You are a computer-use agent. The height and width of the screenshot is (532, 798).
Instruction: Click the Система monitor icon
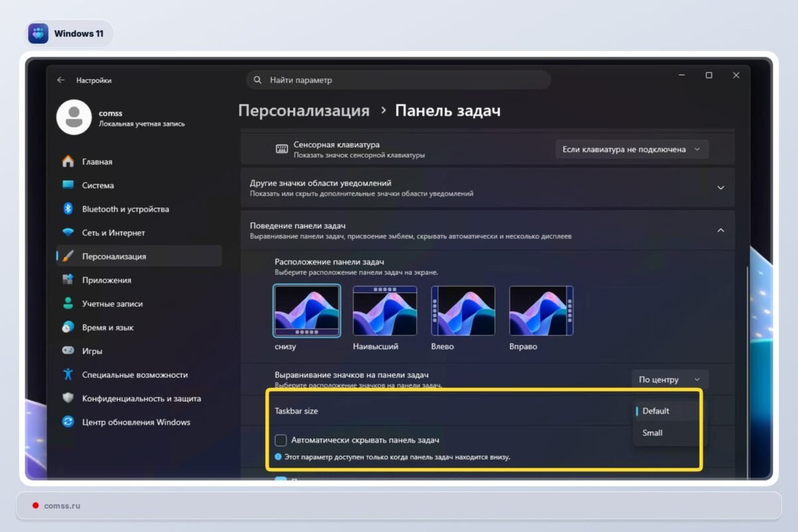[68, 185]
